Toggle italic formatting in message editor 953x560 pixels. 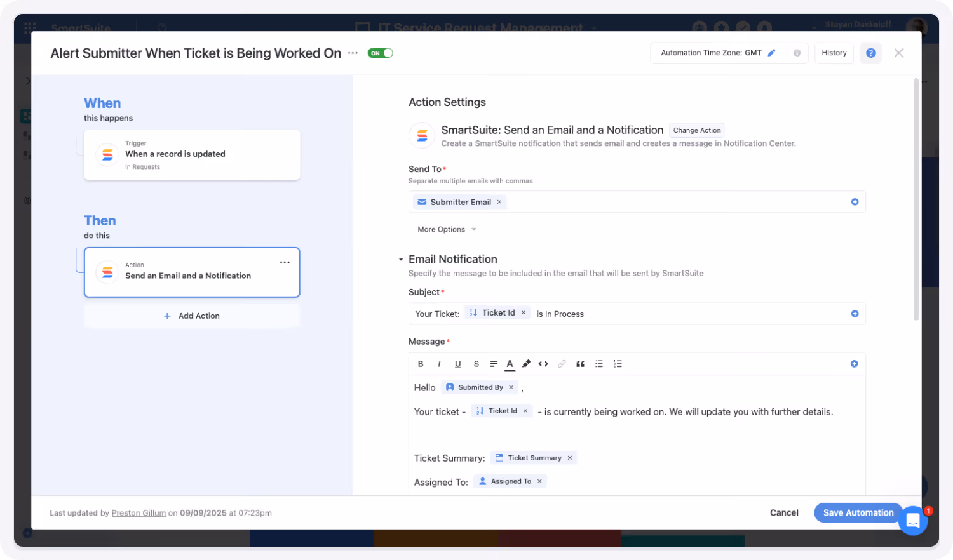pos(439,364)
